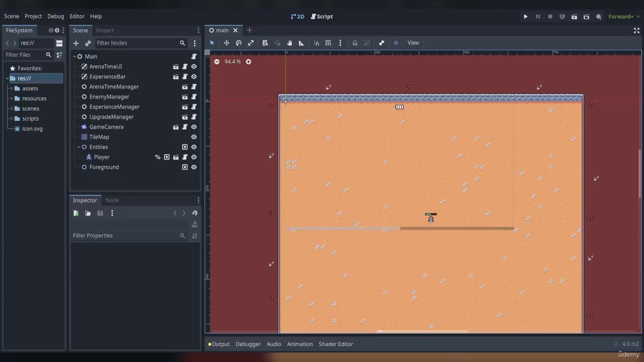Zoom out with the minus button
644x362 pixels.
pos(217,61)
